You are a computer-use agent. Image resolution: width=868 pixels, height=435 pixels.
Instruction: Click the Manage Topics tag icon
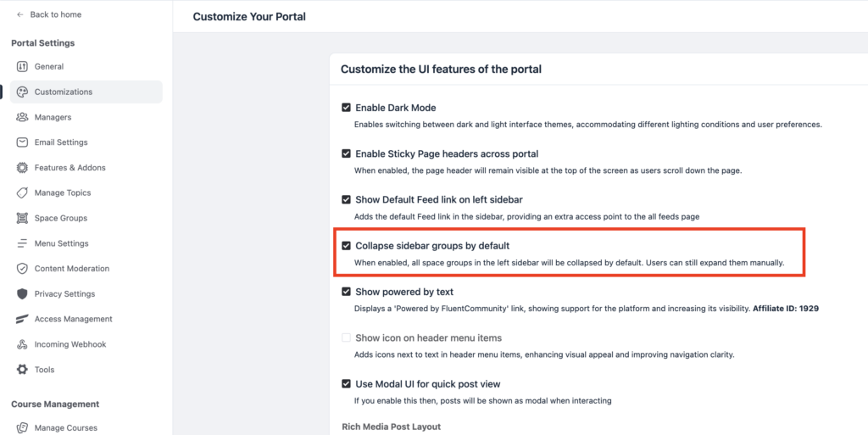pos(22,193)
